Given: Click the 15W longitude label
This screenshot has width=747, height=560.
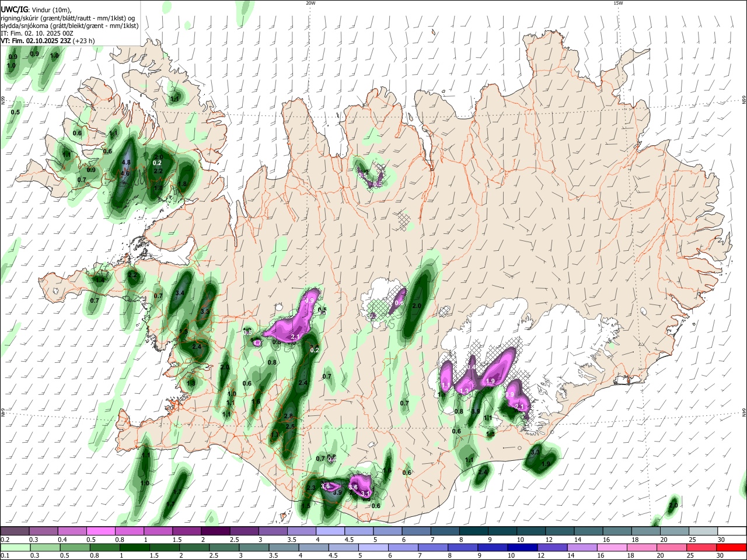Looking at the screenshot, I should coord(617,3).
